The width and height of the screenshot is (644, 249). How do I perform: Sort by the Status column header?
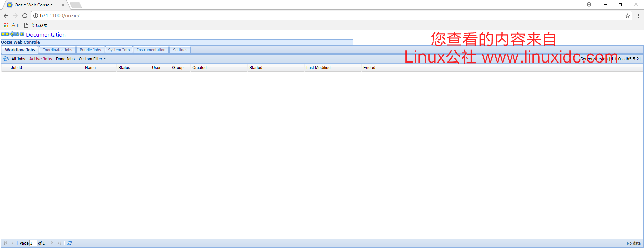point(128,68)
